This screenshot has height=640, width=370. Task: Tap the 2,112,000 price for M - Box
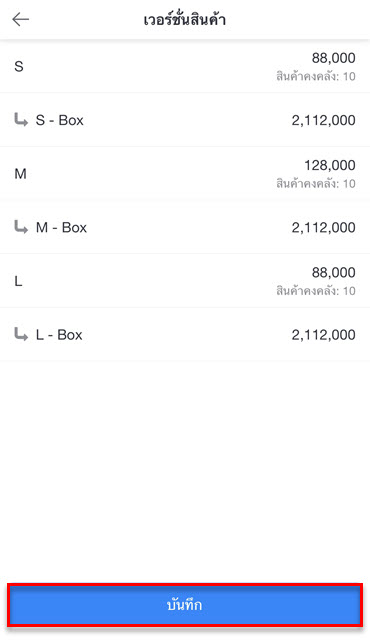tap(323, 227)
